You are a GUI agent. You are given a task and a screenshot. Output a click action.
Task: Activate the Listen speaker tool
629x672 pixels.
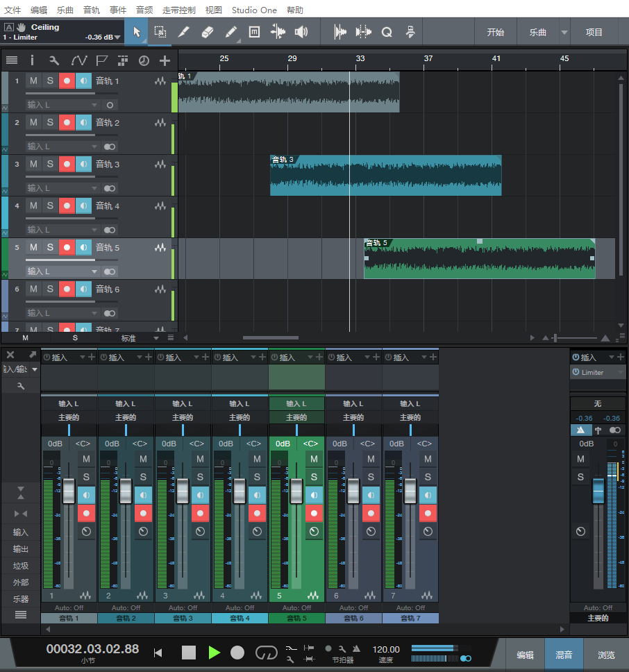tap(301, 32)
